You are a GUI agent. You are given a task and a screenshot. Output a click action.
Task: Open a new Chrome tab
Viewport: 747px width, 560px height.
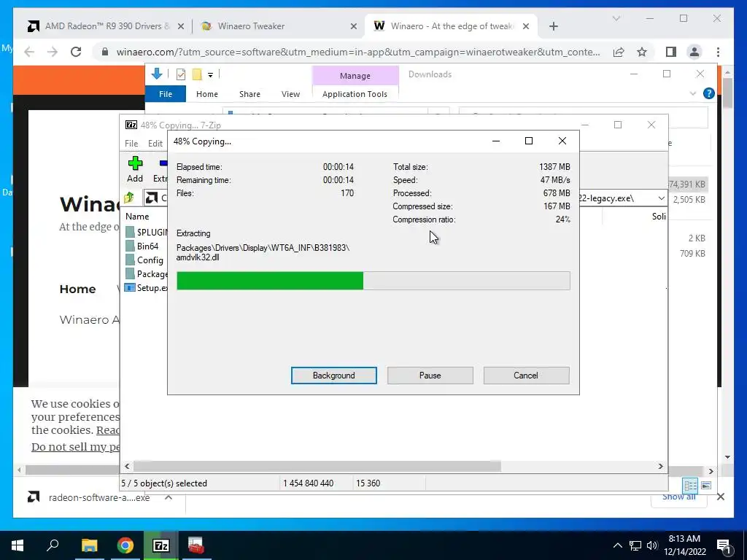(553, 26)
